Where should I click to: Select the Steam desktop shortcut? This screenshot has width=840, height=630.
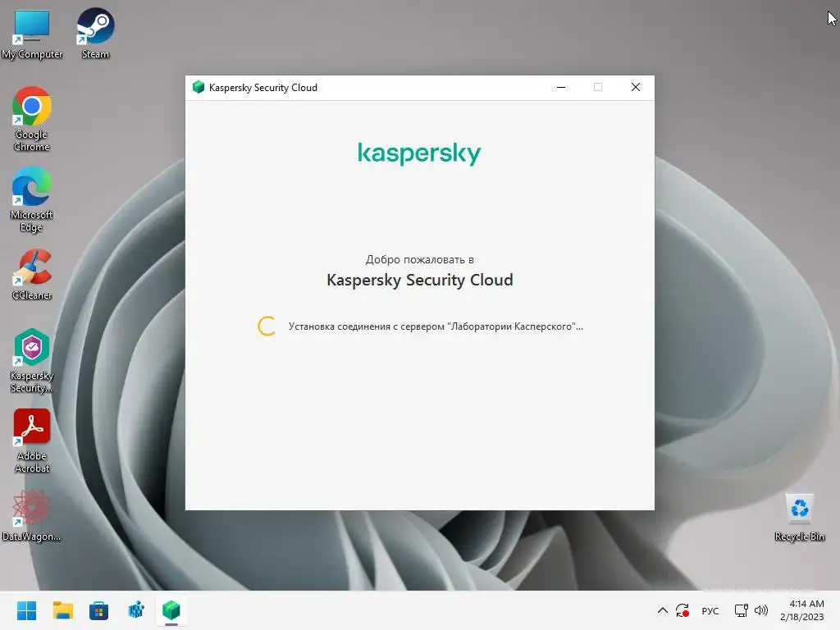(95, 33)
